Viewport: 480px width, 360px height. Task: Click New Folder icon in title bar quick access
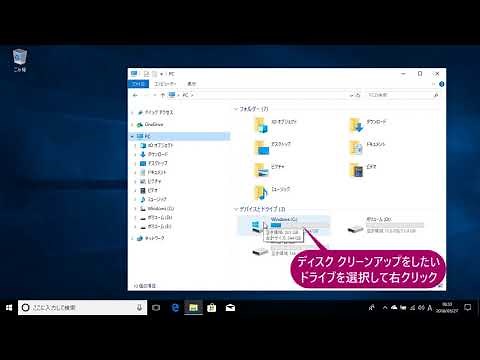tap(154, 74)
